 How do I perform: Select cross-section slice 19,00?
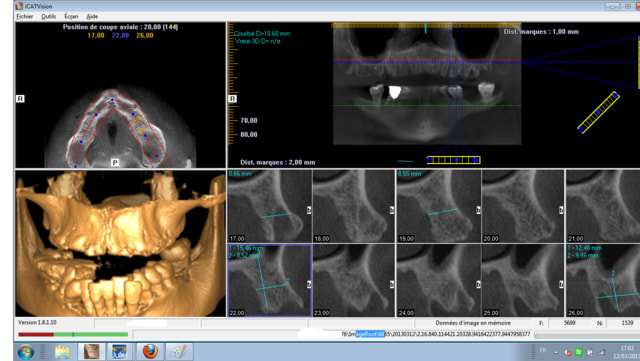(439, 206)
